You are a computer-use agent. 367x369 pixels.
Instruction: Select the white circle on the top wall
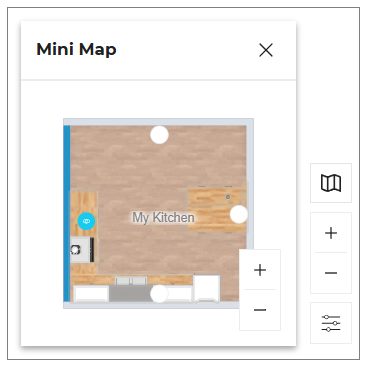pyautogui.click(x=159, y=135)
